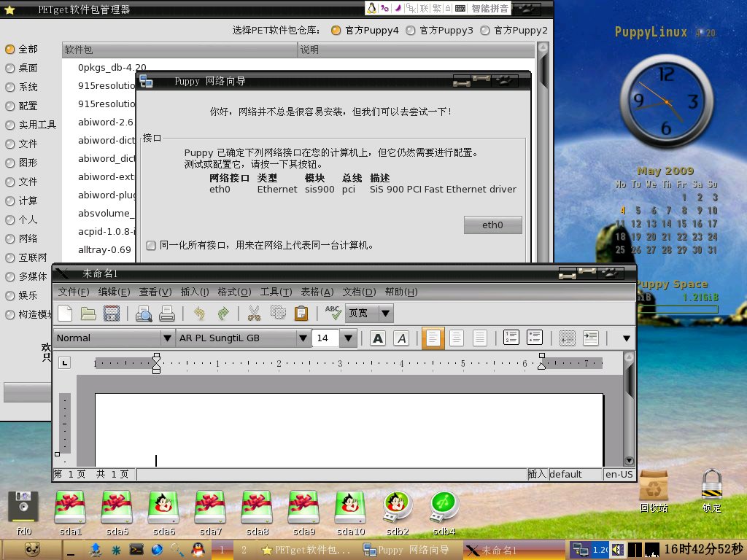Click the right indent marker on ruler

point(542,362)
